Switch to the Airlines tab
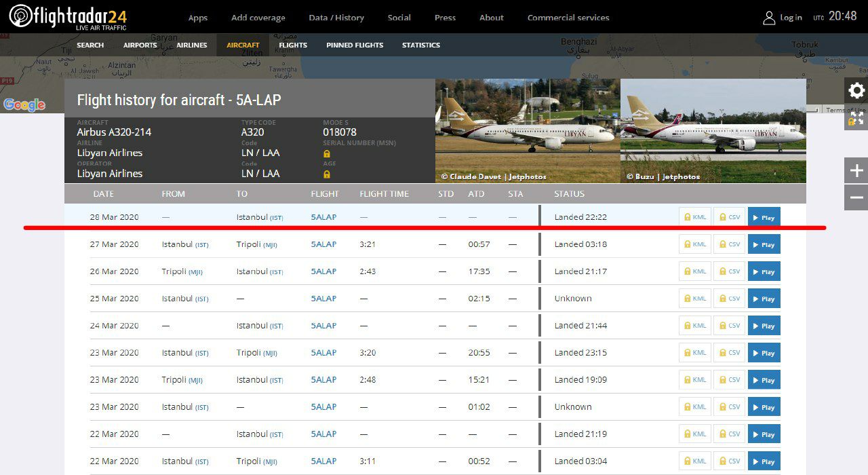Image resolution: width=868 pixels, height=475 pixels. point(192,45)
